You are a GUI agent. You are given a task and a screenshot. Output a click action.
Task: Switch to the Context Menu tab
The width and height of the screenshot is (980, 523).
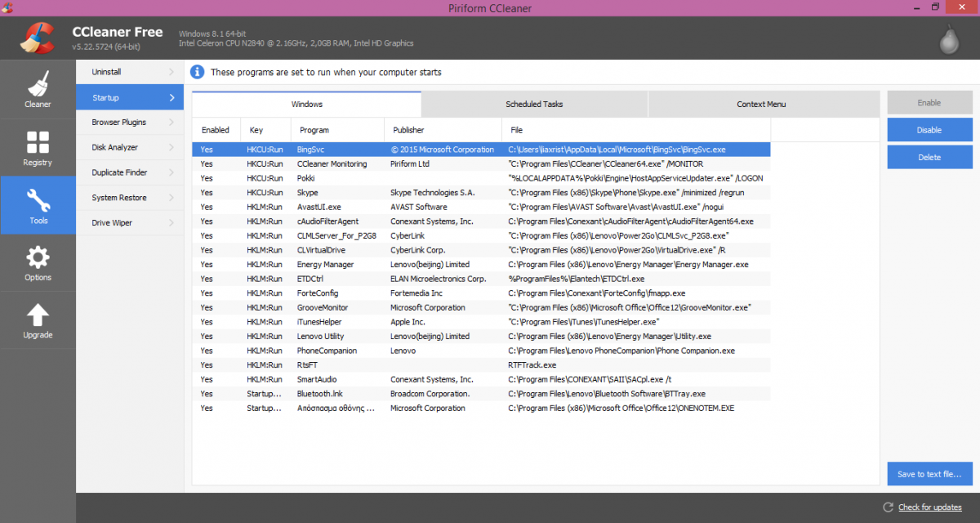762,105
